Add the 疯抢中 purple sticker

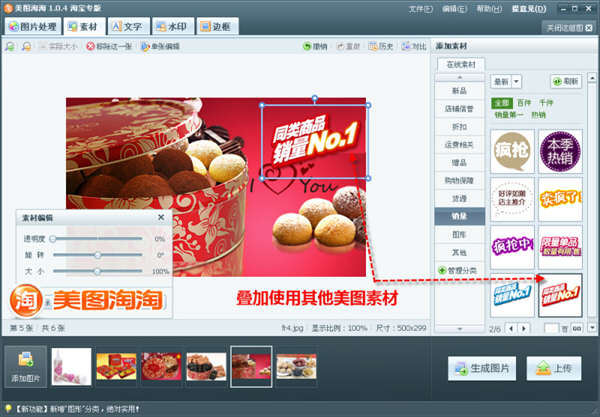coord(512,247)
